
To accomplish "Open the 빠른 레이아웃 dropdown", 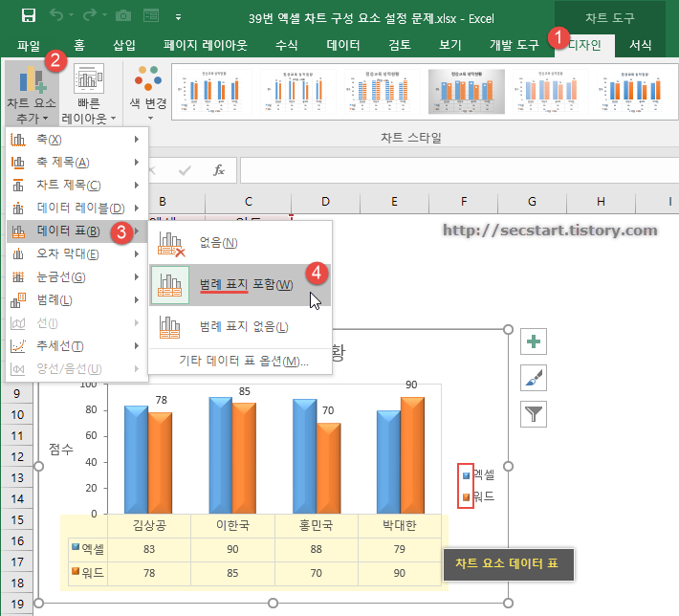I will pyautogui.click(x=89, y=93).
